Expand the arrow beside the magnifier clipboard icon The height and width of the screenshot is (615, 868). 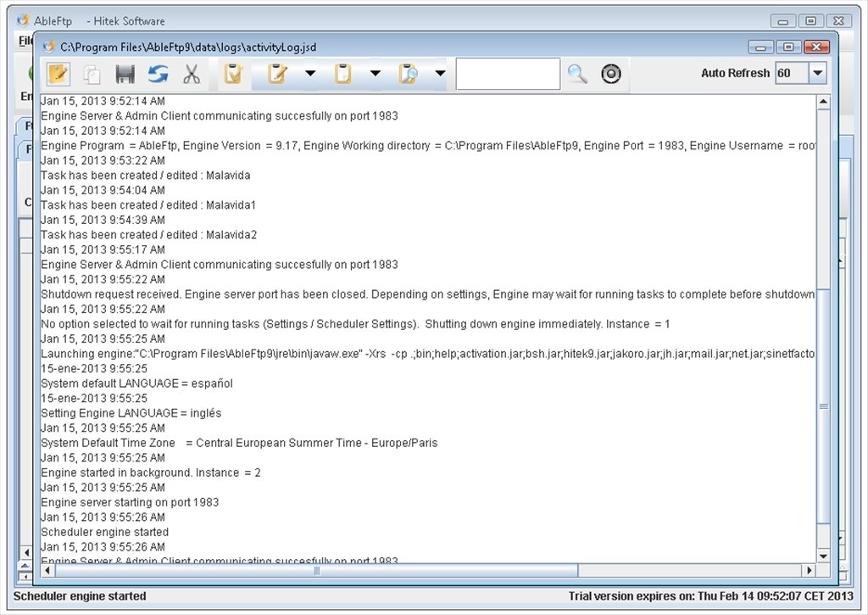click(x=441, y=73)
